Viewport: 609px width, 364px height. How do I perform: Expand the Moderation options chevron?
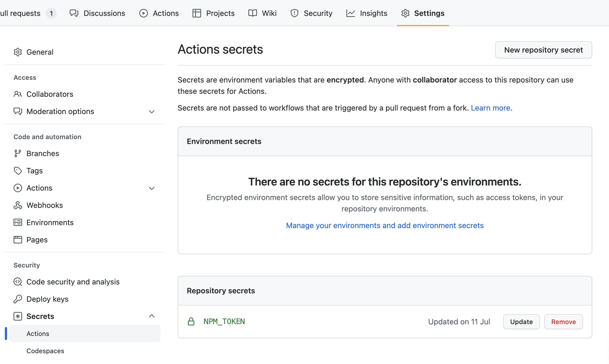pyautogui.click(x=152, y=112)
